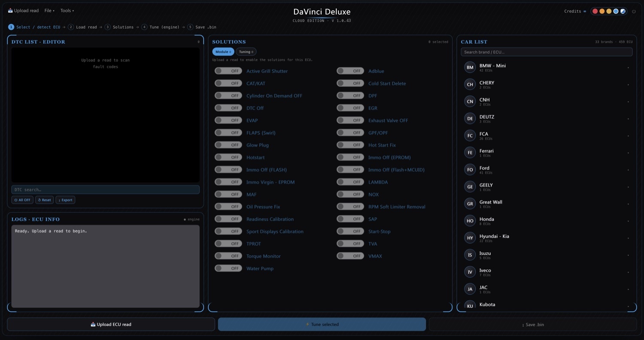This screenshot has height=340, width=644.
Task: Click the BM avatar for BMW - Mini
Action: click(470, 67)
